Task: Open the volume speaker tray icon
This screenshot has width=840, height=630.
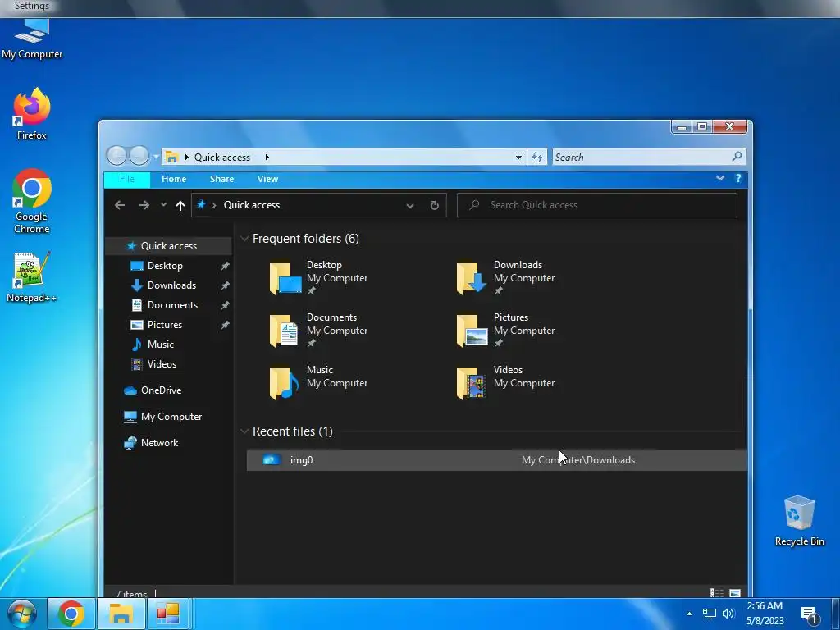Action: tap(728, 614)
